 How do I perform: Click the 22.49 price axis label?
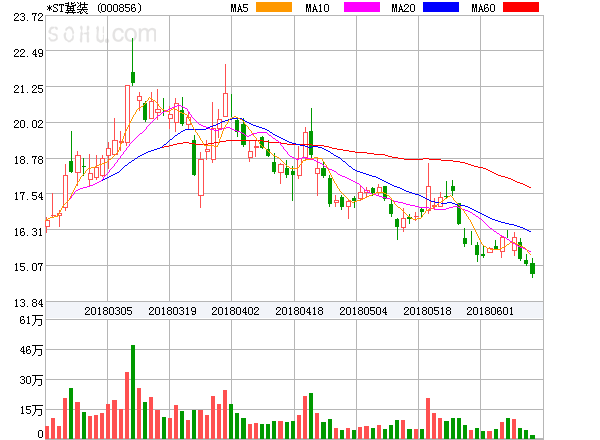(28, 53)
